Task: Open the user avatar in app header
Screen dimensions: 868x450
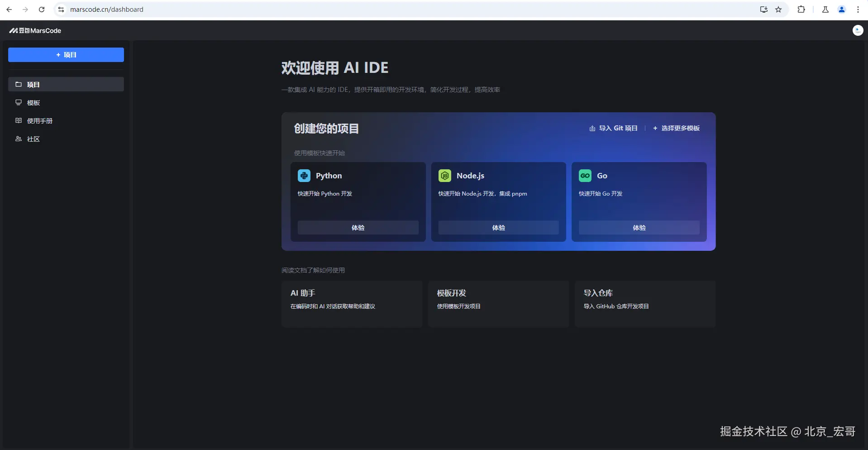Action: pyautogui.click(x=858, y=30)
